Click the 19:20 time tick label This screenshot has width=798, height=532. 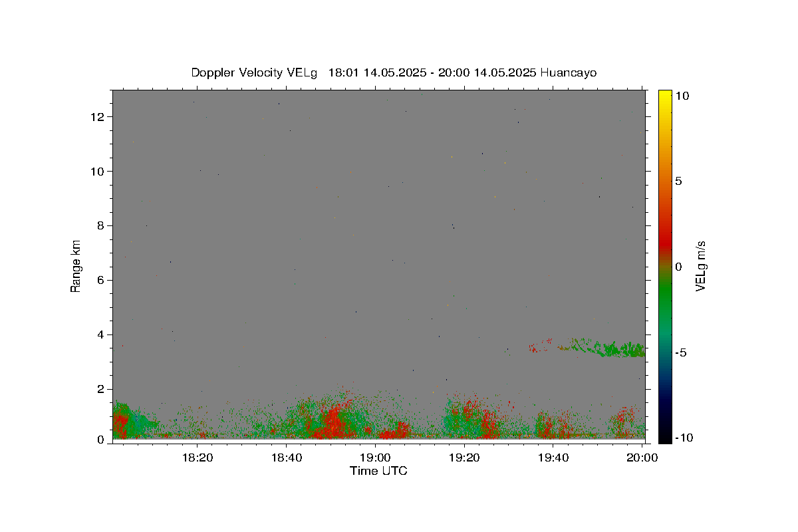[464, 458]
